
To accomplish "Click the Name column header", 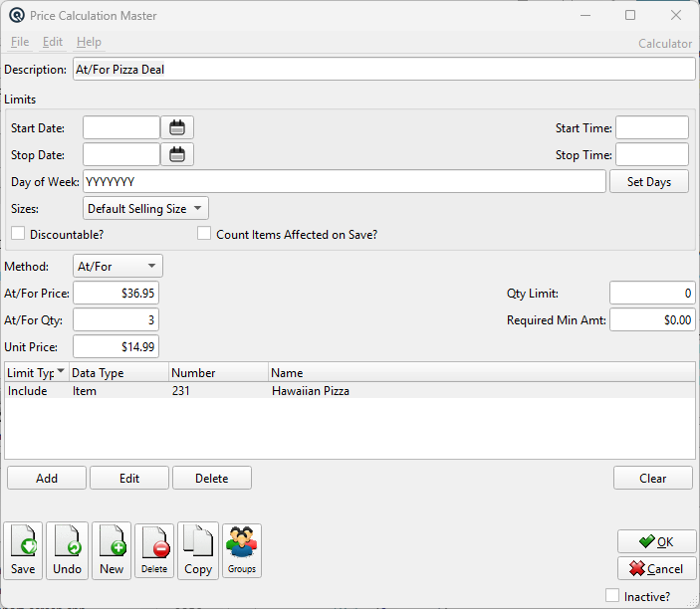I will pyautogui.click(x=482, y=372).
